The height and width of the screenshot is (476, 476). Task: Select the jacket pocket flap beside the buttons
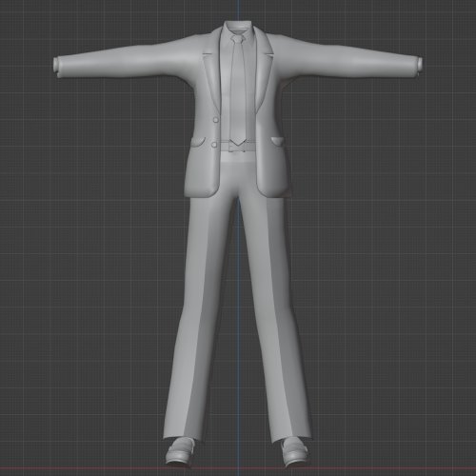coord(198,142)
